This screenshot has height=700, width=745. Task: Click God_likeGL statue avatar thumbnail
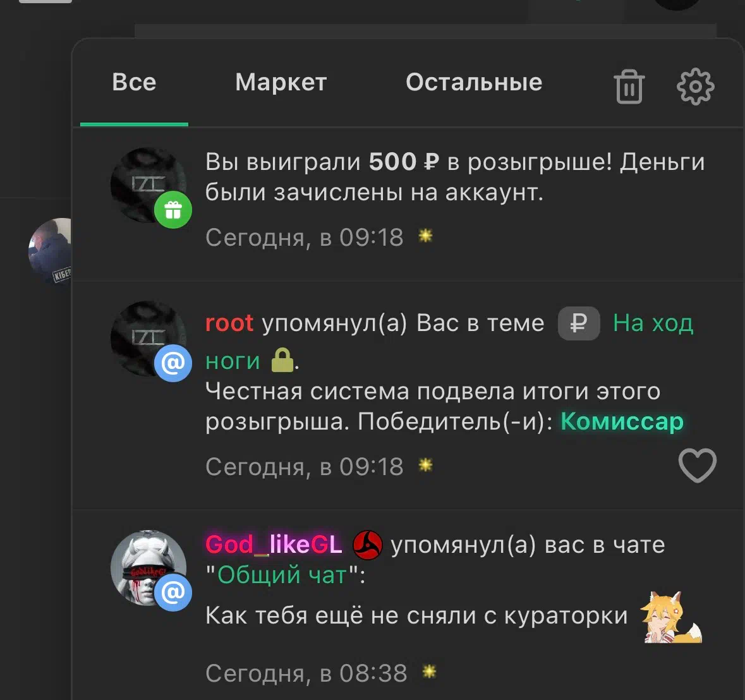click(x=148, y=567)
